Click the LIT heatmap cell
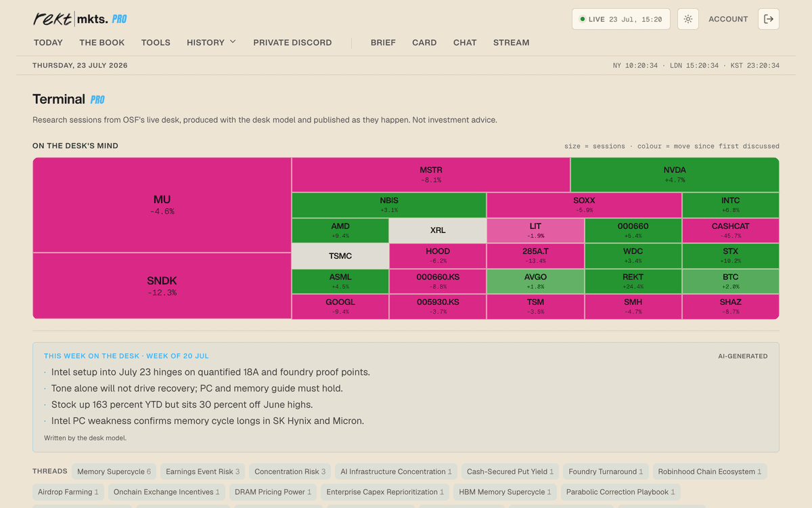The width and height of the screenshot is (812, 508). point(535,230)
